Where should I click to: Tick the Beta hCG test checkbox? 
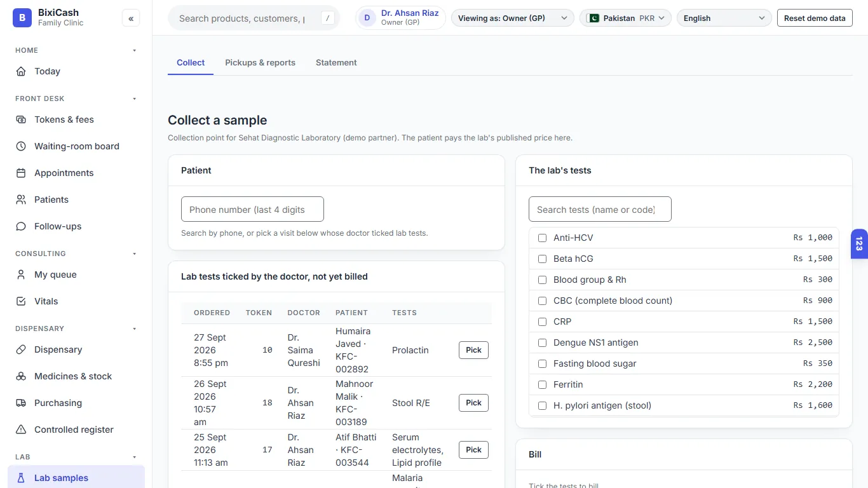(542, 259)
